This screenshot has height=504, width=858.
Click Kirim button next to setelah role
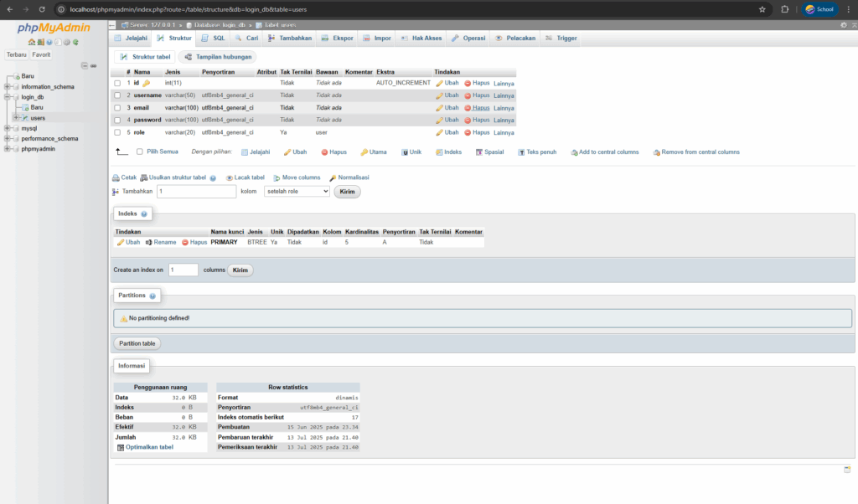click(x=347, y=192)
